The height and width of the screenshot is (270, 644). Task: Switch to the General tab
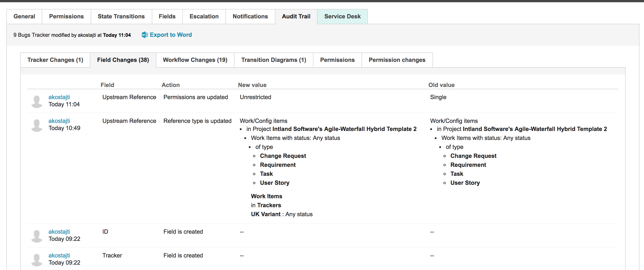coord(24,16)
